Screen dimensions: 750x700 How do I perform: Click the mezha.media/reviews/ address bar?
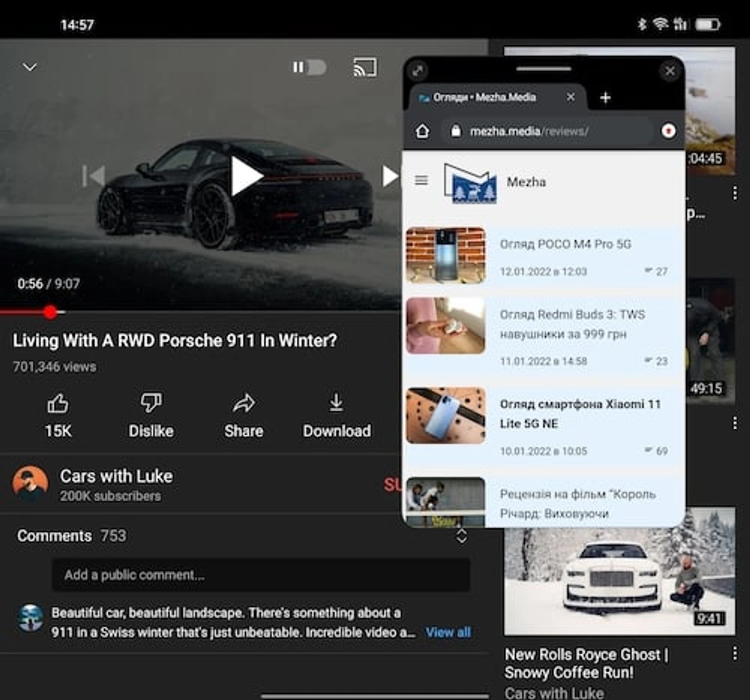[547, 131]
